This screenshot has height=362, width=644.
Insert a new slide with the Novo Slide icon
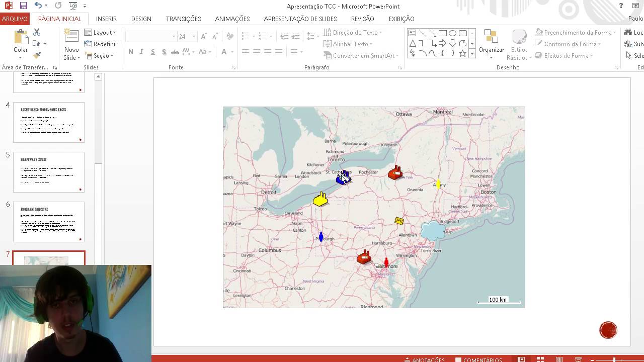[71, 38]
